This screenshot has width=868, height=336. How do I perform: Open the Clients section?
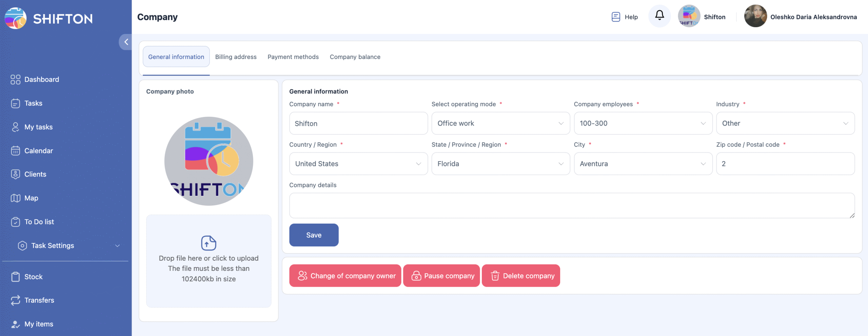tap(35, 174)
